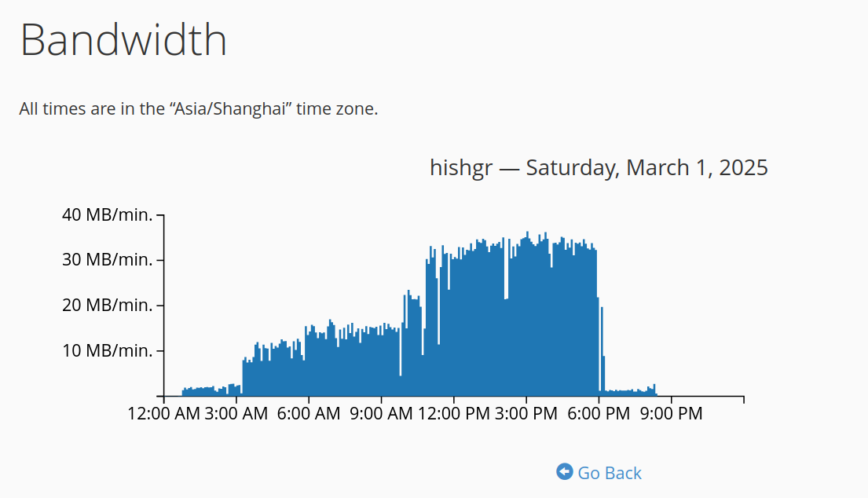Viewport: 868px width, 498px height.
Task: Click the low bars between 1 and 3 AM
Action: click(x=211, y=390)
